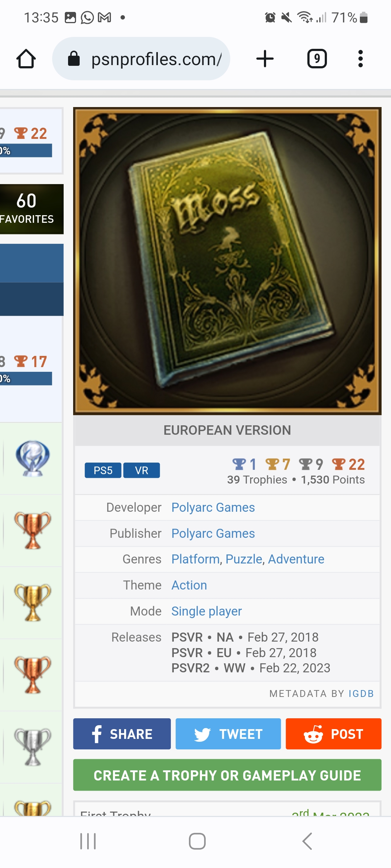This screenshot has height=868, width=391.
Task: Select the VR platform tag
Action: point(142,470)
